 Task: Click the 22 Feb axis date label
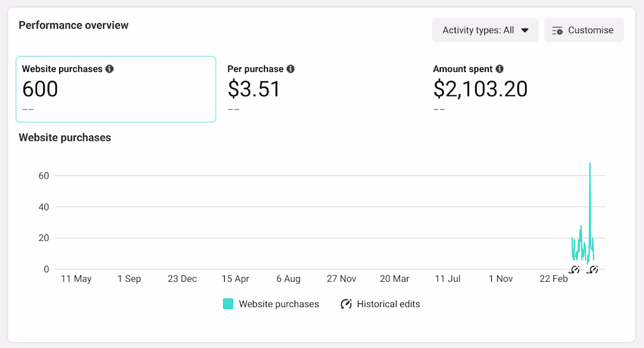[x=553, y=278]
